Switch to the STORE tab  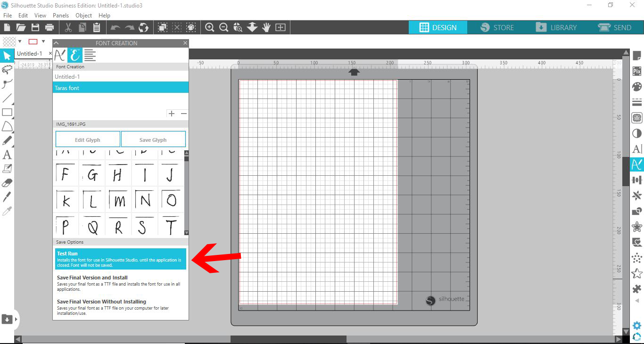[497, 27]
